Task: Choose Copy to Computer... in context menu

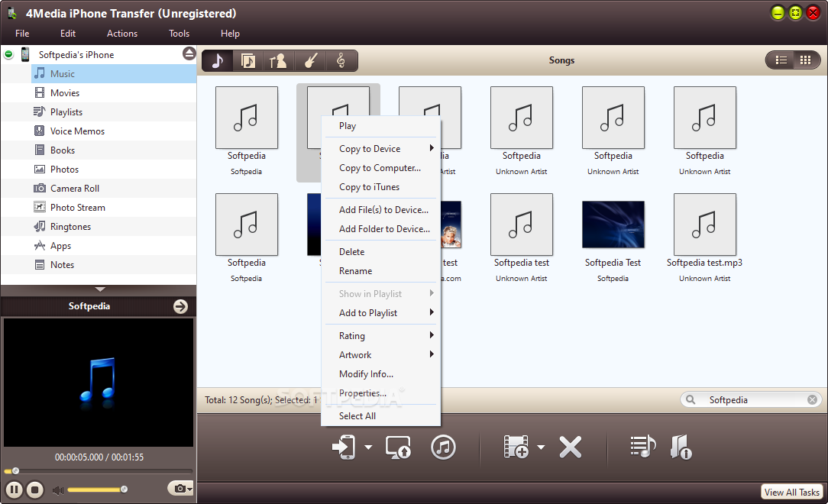Action: (x=380, y=168)
